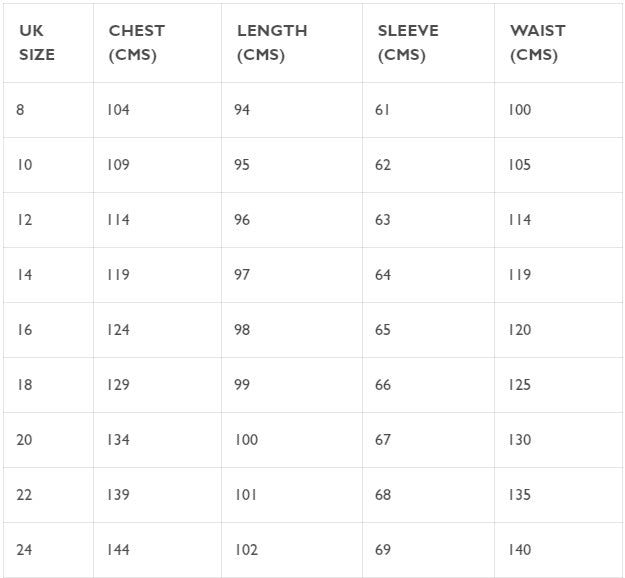Image resolution: width=625 pixels, height=578 pixels.
Task: Select sleeve value 69 for size 24
Action: click(x=383, y=550)
